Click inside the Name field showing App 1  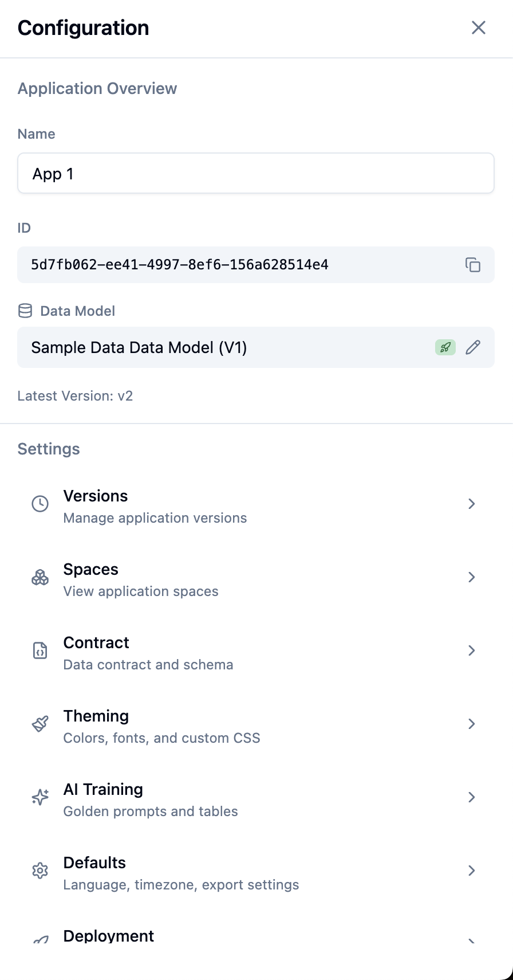pyautogui.click(x=255, y=173)
